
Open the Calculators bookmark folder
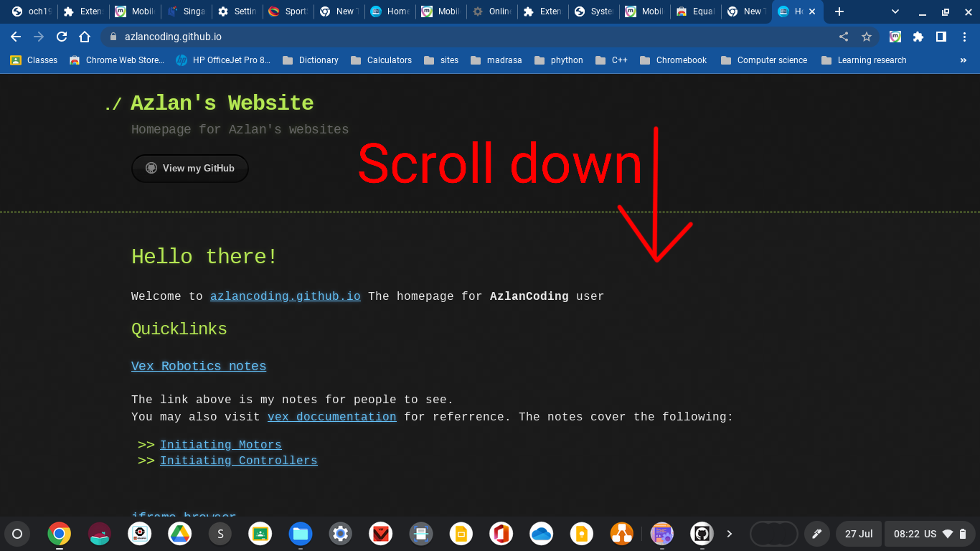(382, 60)
